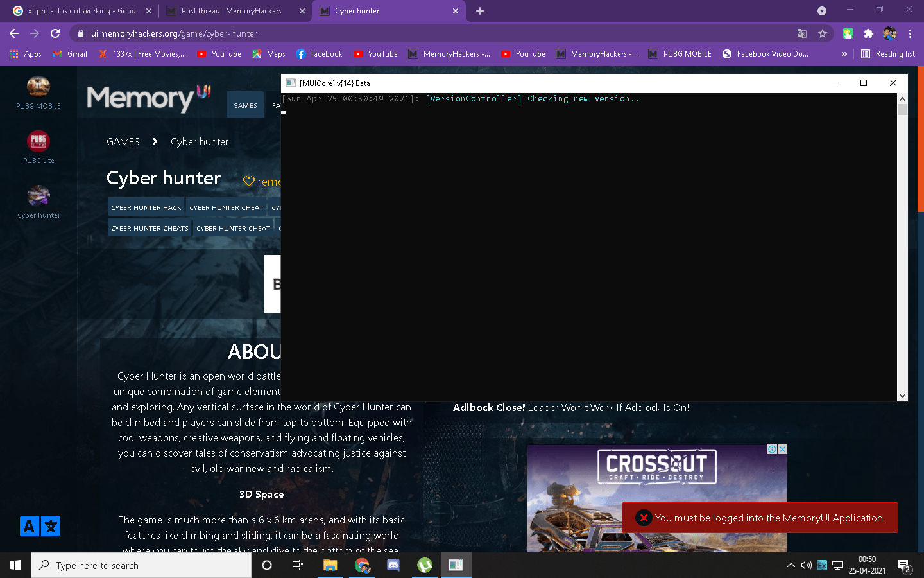Open uTorrent from taskbar

click(425, 565)
